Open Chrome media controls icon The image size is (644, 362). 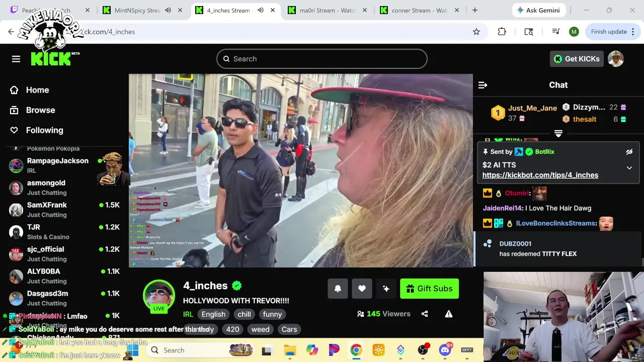[555, 32]
